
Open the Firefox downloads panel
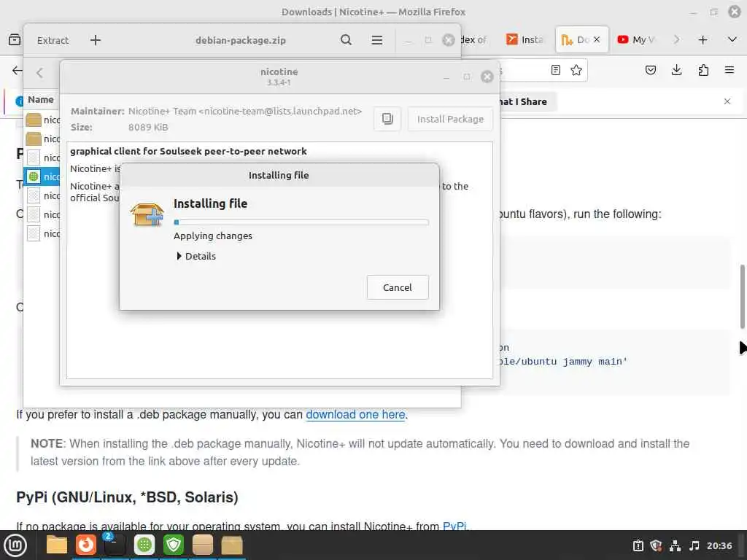676,71
